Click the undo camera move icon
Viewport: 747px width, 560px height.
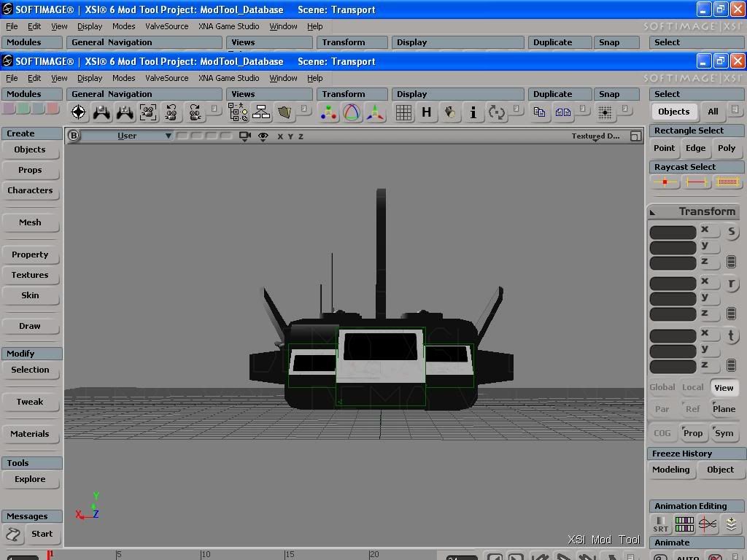click(x=171, y=112)
